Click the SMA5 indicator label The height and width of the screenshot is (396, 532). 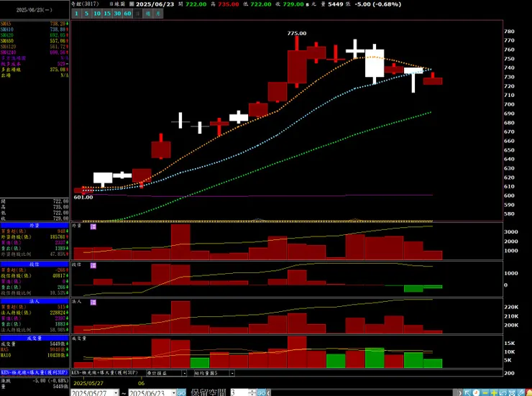point(6,24)
